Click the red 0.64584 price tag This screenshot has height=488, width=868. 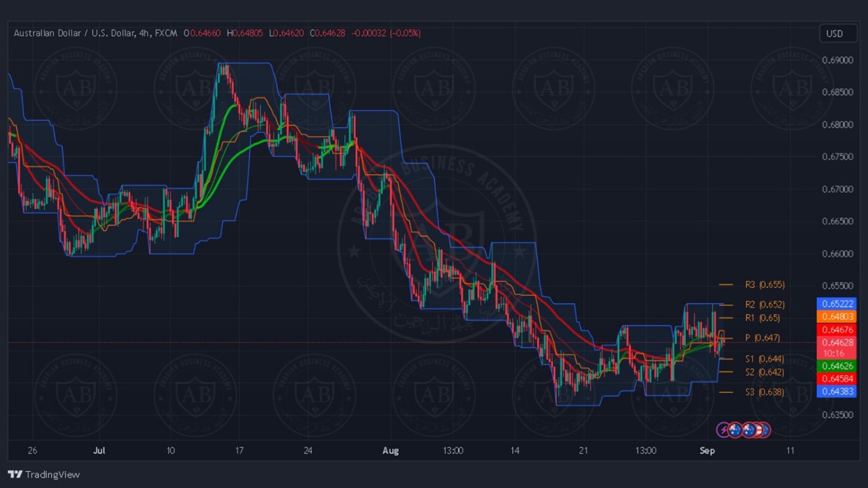837,379
